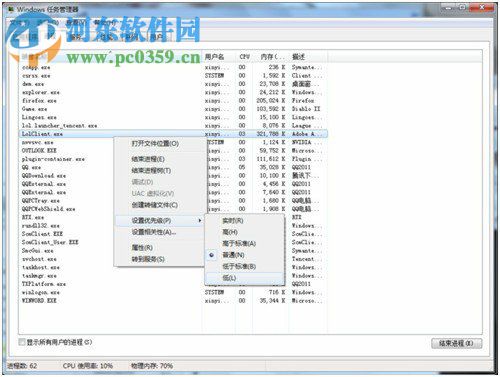Viewport: 500px width, 377px height.
Task: Set priority to 低于标准(B)
Action: coord(239,266)
